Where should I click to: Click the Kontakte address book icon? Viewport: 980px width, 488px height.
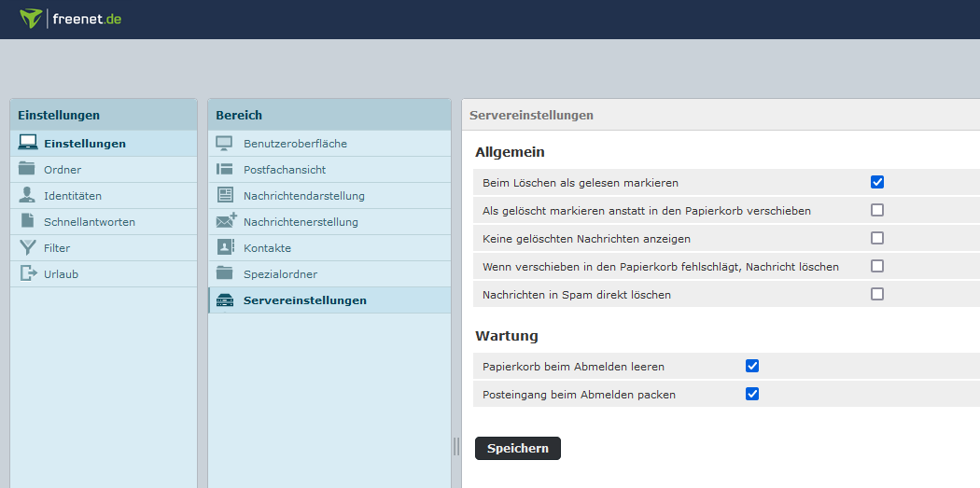click(x=225, y=247)
